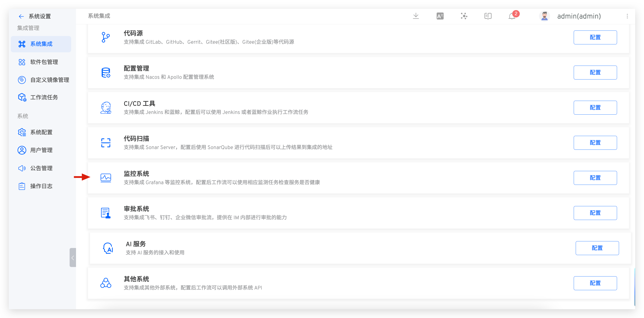Click the Grafana monitoring description text
The width and height of the screenshot is (644, 318).
pos(222,182)
